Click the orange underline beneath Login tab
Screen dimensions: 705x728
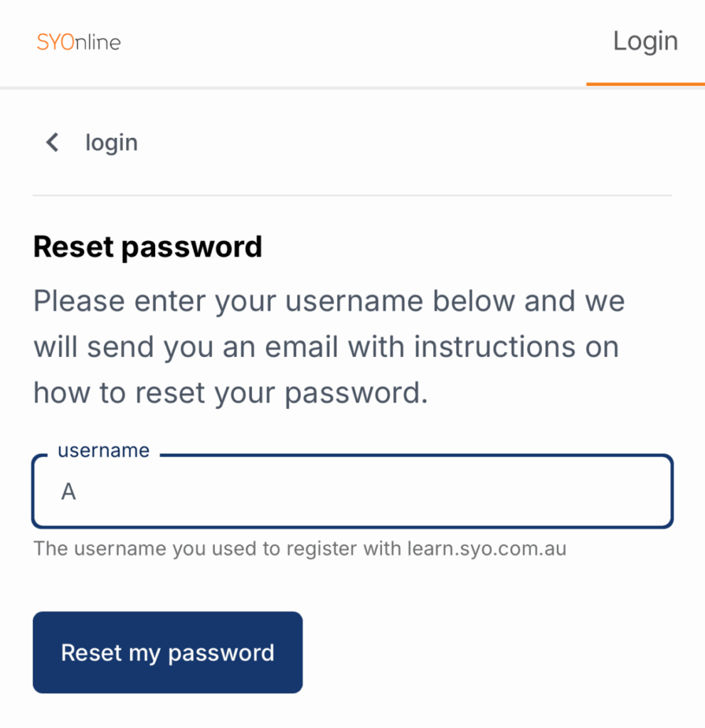pyautogui.click(x=645, y=84)
